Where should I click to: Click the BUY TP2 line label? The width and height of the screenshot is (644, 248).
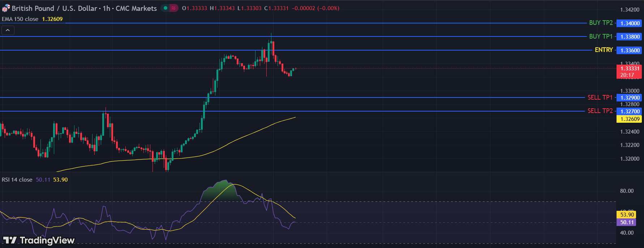pos(601,23)
